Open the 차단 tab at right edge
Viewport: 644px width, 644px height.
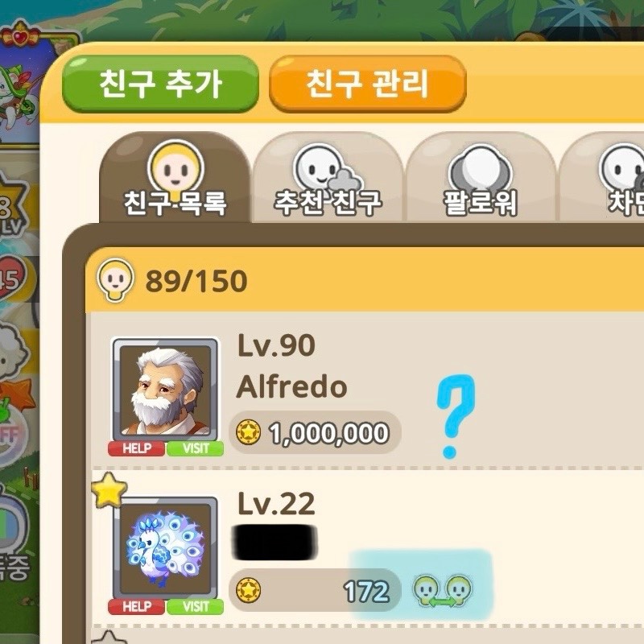601,178
